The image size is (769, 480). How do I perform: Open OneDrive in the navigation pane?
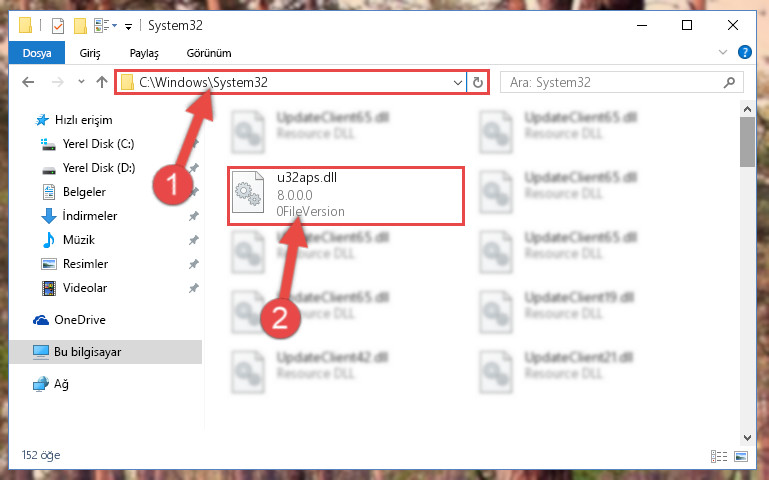click(80, 320)
